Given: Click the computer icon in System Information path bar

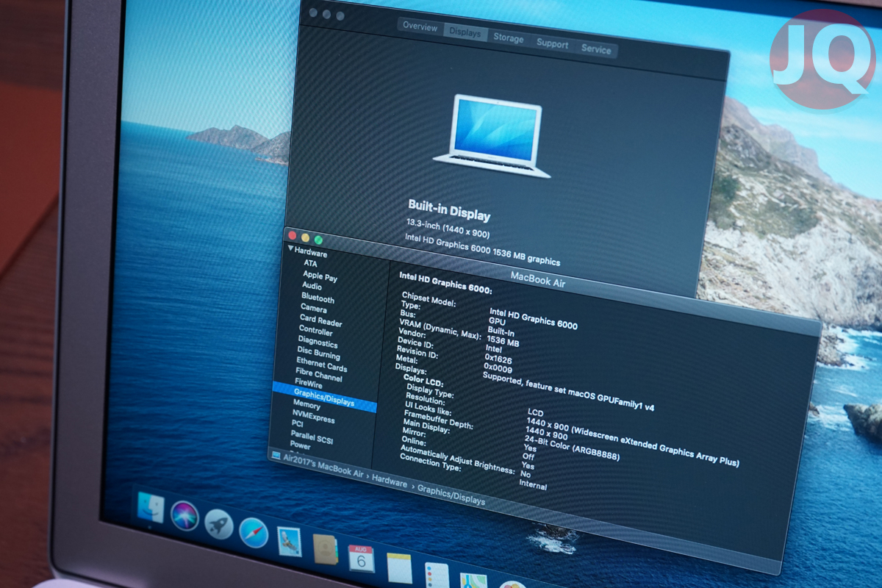Looking at the screenshot, I should 276,456.
